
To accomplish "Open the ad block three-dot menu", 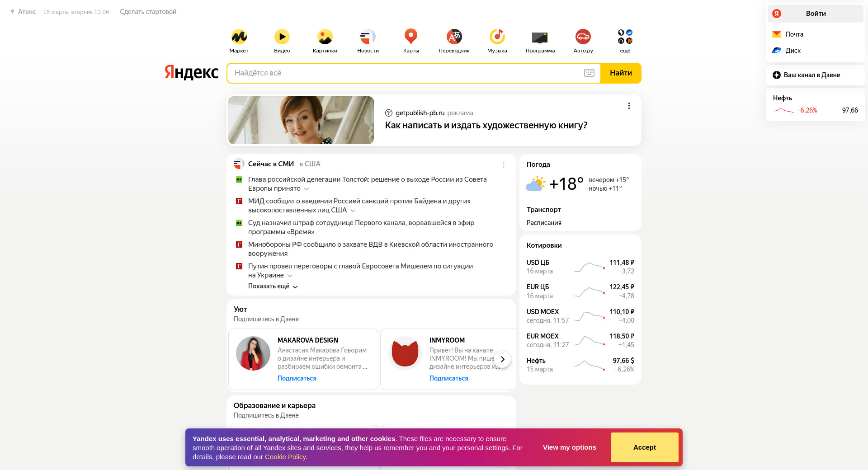I will point(629,106).
